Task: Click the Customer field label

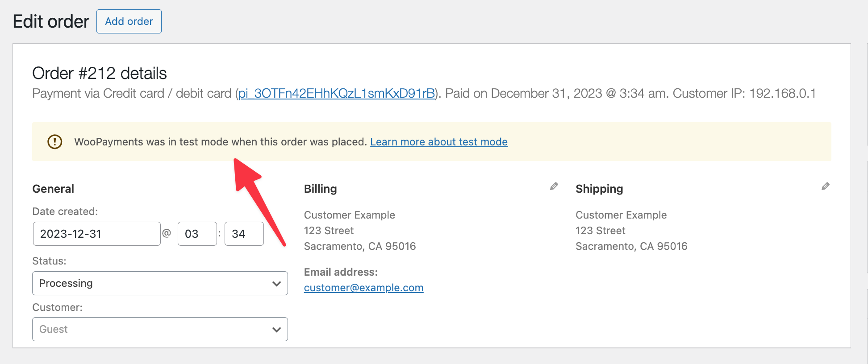Action: click(x=57, y=307)
